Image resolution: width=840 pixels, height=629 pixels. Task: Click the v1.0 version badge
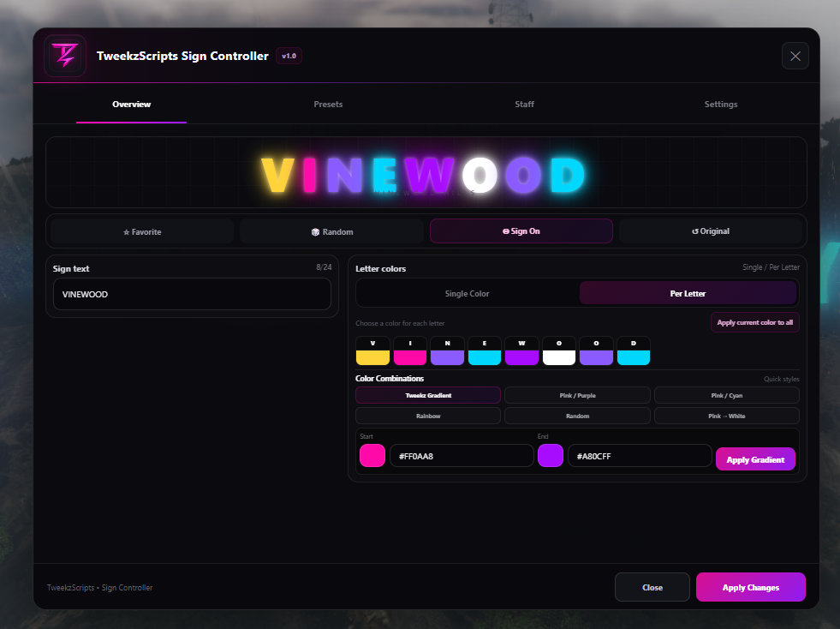pyautogui.click(x=289, y=56)
